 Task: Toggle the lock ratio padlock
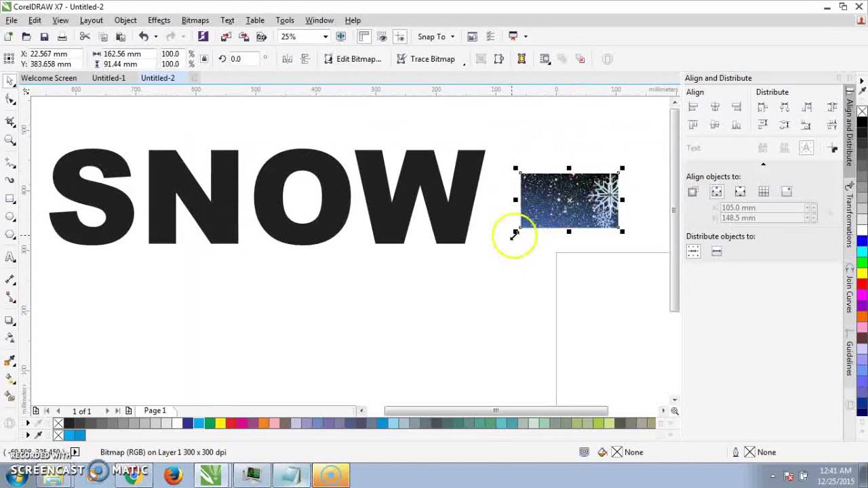204,59
